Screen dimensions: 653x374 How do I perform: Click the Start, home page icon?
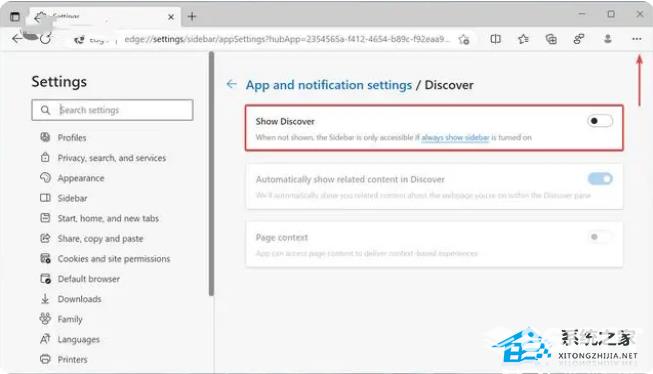[x=45, y=218]
